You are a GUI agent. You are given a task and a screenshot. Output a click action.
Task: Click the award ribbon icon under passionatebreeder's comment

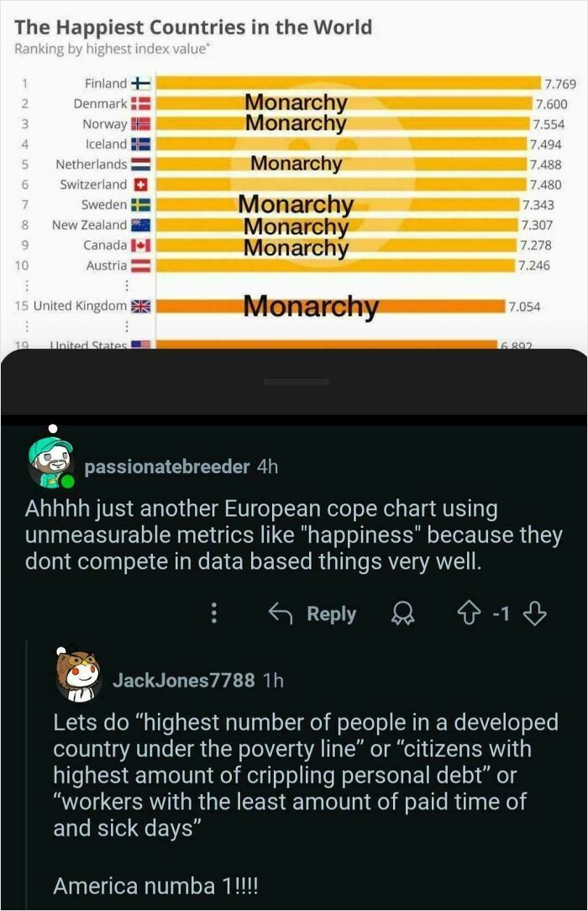pos(403,613)
